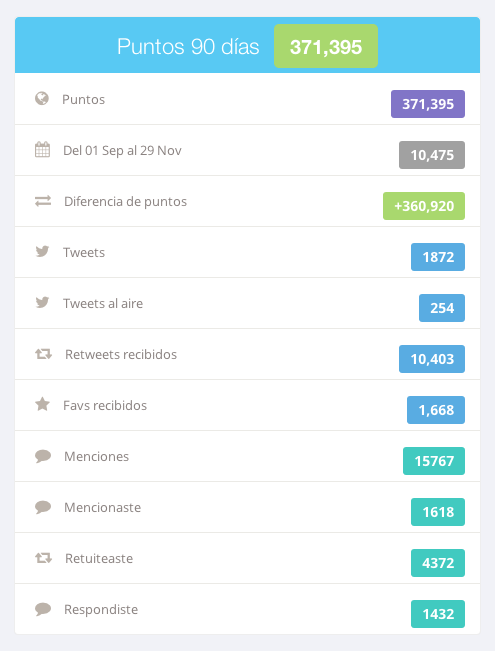The height and width of the screenshot is (651, 495).
Task: Select the green +360,920 difference badge
Action: coord(424,206)
